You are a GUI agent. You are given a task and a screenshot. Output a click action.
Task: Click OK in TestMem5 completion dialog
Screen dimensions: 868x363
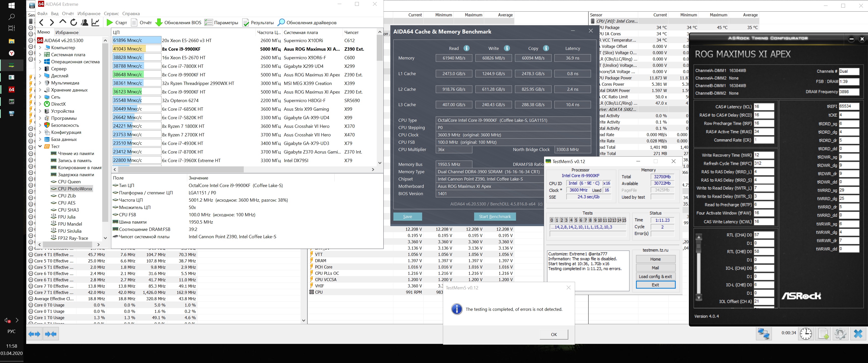554,334
